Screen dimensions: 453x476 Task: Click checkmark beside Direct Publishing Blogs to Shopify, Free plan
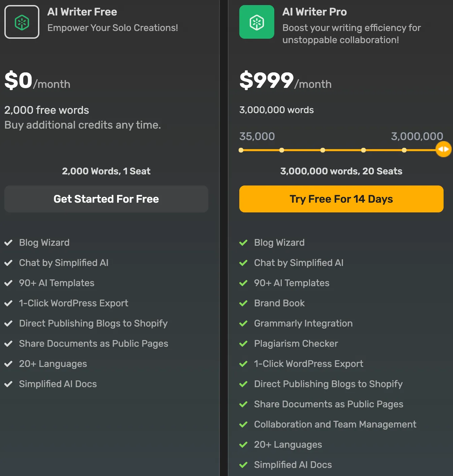(x=8, y=323)
